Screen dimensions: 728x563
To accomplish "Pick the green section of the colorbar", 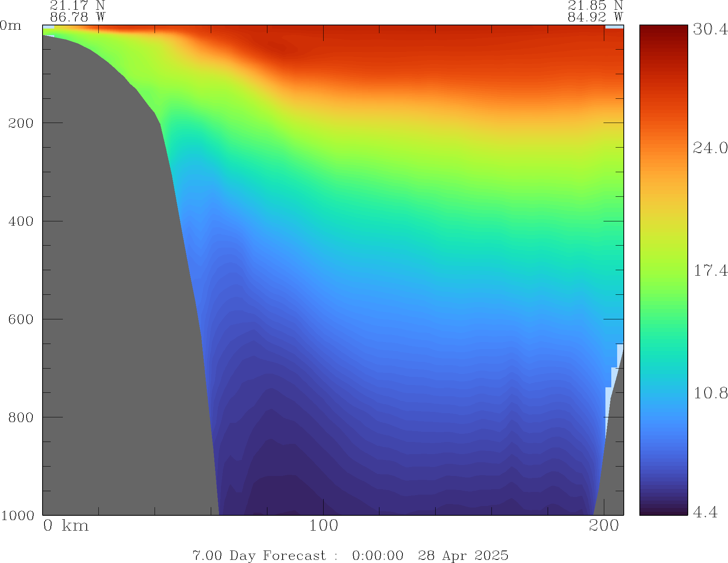I will click(663, 312).
